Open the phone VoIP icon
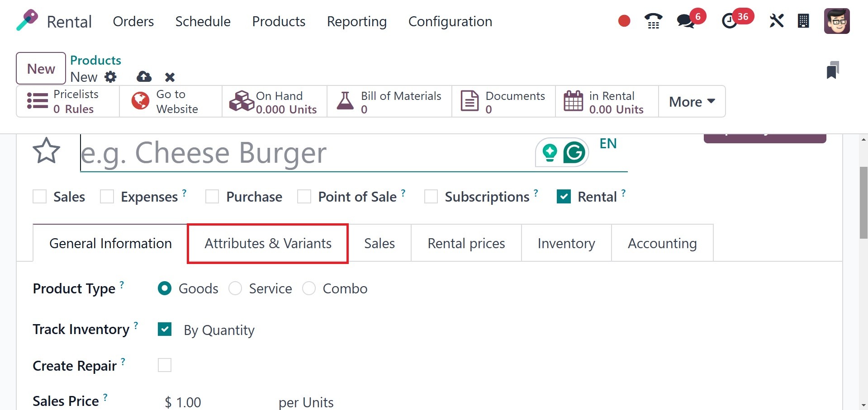Viewport: 868px width, 410px height. pyautogui.click(x=653, y=21)
